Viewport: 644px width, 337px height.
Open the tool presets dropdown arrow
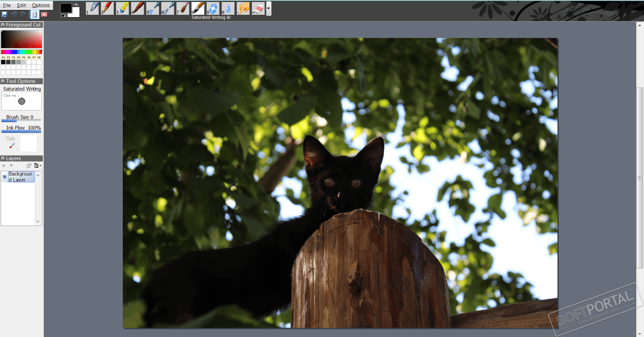click(269, 8)
